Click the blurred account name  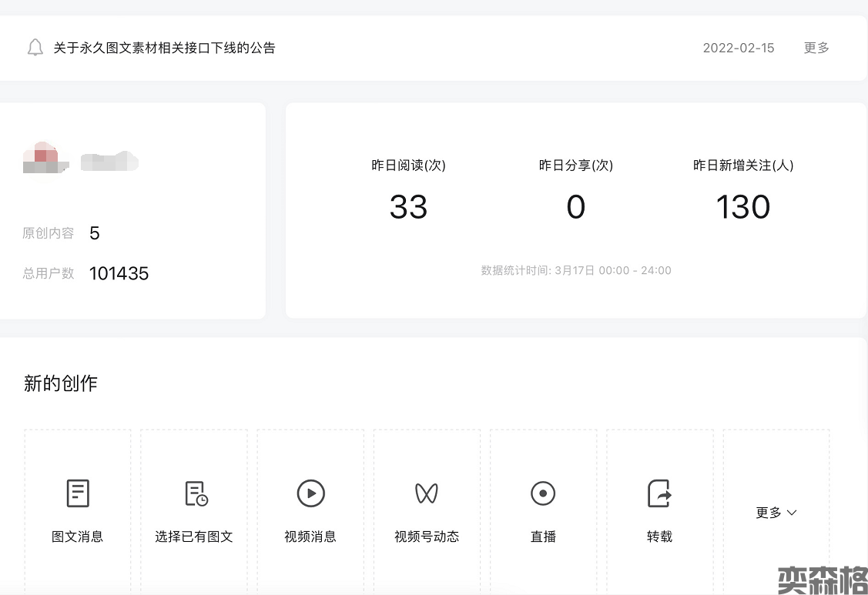pyautogui.click(x=109, y=162)
